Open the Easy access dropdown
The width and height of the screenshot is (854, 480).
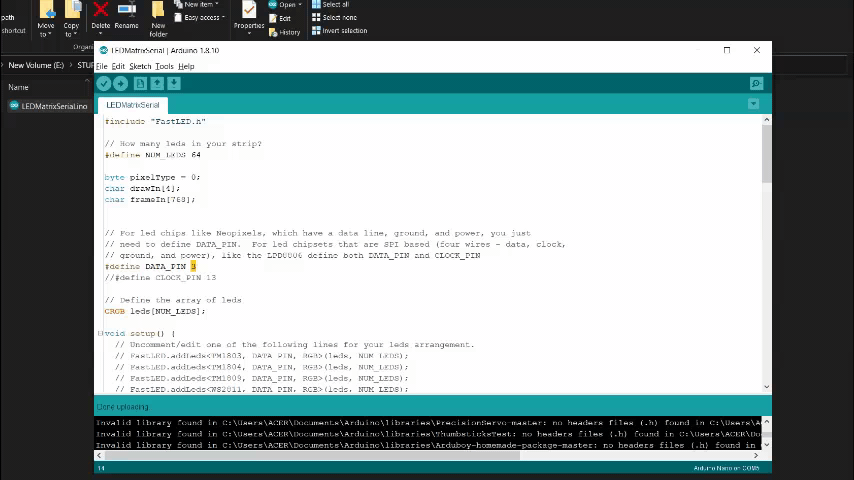[203, 17]
